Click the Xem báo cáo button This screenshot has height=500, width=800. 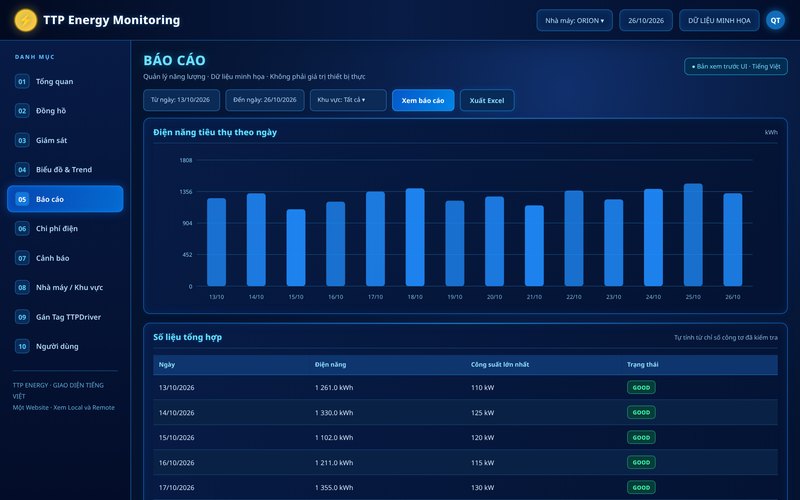[x=423, y=101]
